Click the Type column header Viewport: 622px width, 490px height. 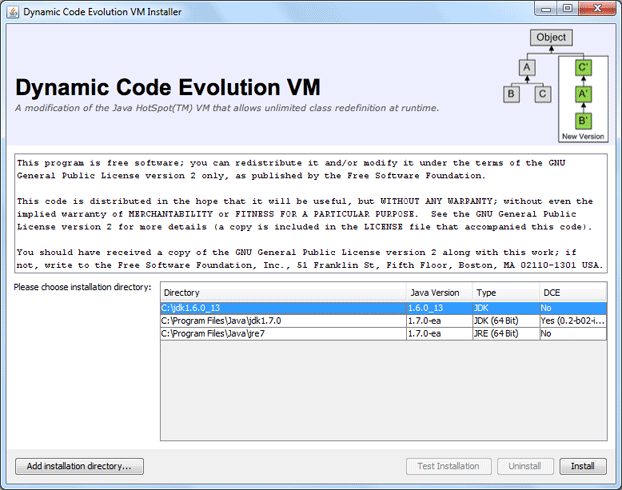coord(506,293)
